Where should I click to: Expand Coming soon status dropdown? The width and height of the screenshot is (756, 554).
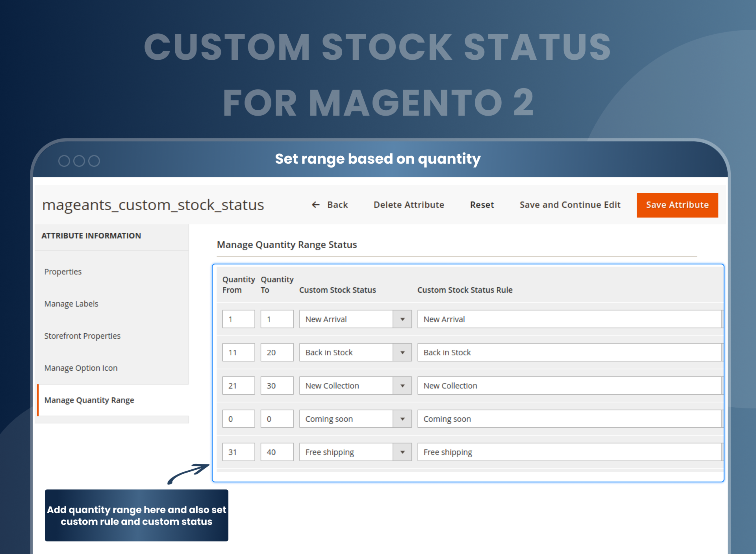[402, 419]
